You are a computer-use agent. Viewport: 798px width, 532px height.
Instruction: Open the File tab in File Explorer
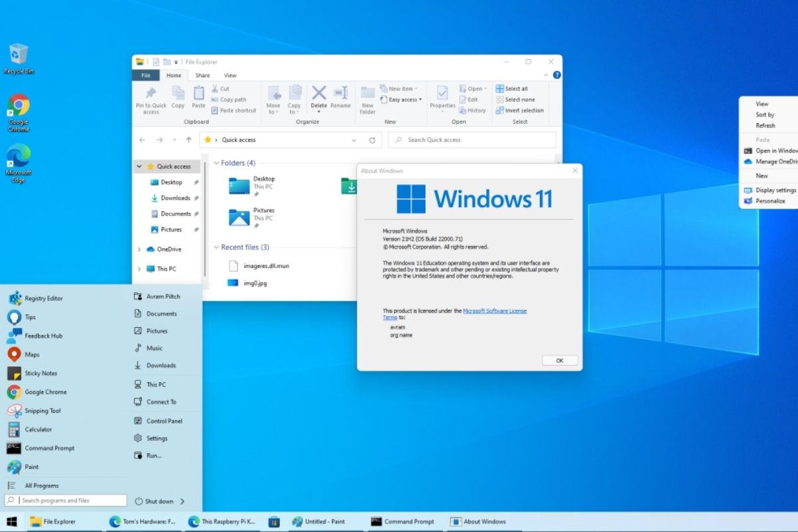(146, 76)
